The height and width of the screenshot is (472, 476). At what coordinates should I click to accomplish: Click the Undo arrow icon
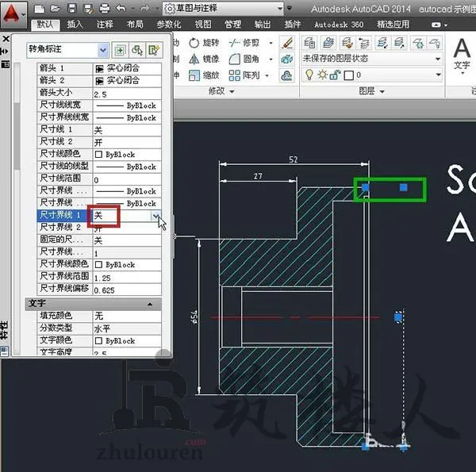point(121,9)
